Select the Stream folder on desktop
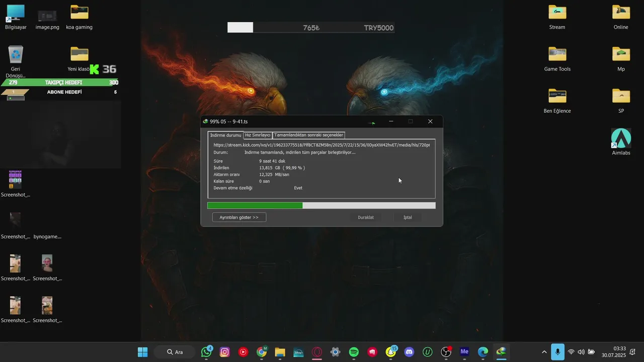The height and width of the screenshot is (362, 644). 557,17
